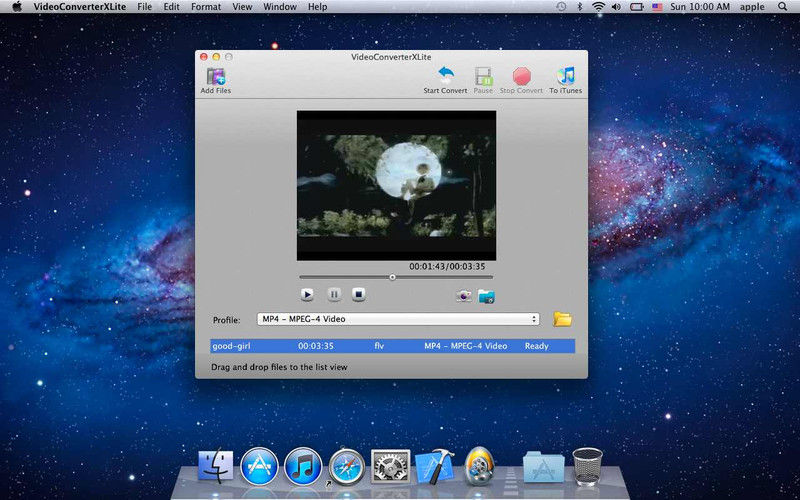This screenshot has height=500, width=800.
Task: Click the flv format cell
Action: (379, 346)
